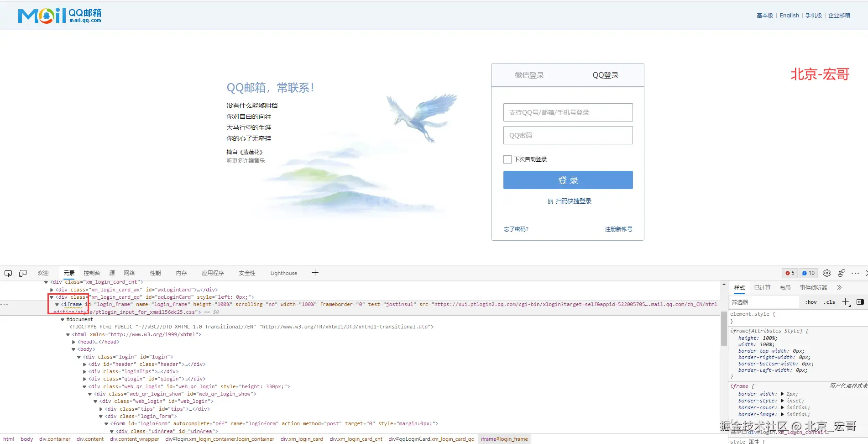Open the 性能 Performance tab
This screenshot has width=868, height=444.
155,273
